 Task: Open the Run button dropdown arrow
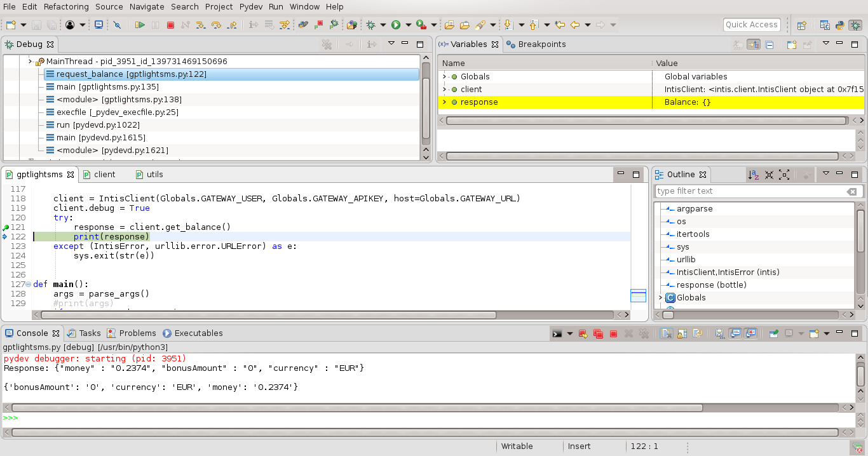pyautogui.click(x=408, y=24)
